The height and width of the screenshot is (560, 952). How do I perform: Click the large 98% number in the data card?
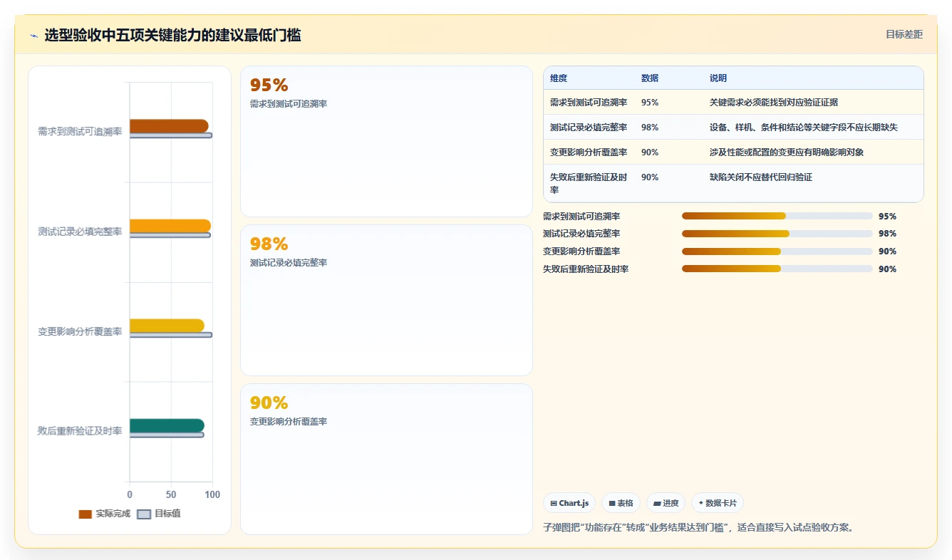pos(269,244)
